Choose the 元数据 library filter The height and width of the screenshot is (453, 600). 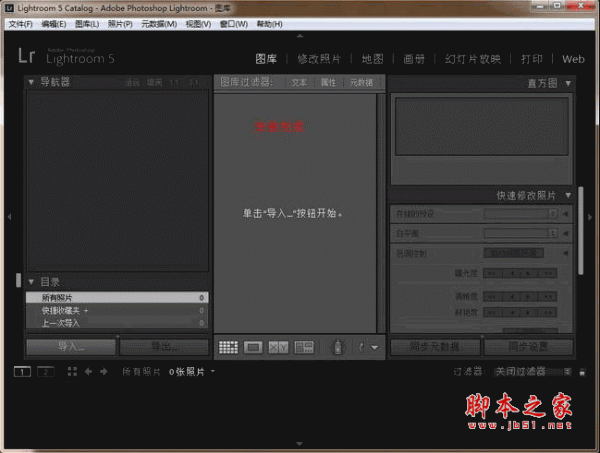click(362, 83)
